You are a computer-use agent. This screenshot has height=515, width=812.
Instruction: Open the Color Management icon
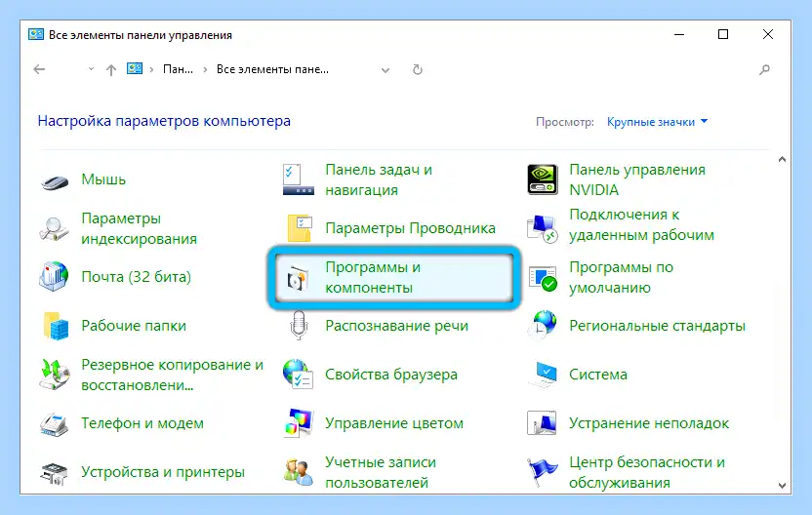click(x=299, y=423)
